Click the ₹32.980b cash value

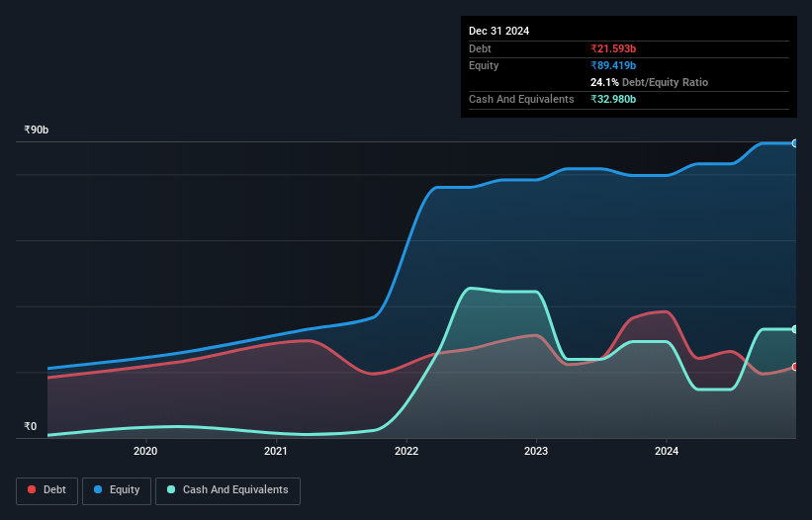(x=613, y=99)
